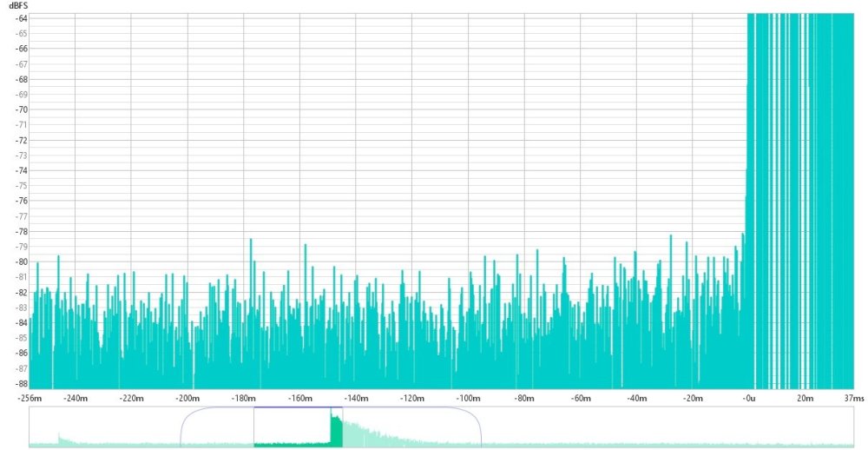This screenshot has height=450, width=868.
Task: Click the -75 value on vertical axis
Action: pyautogui.click(x=21, y=186)
